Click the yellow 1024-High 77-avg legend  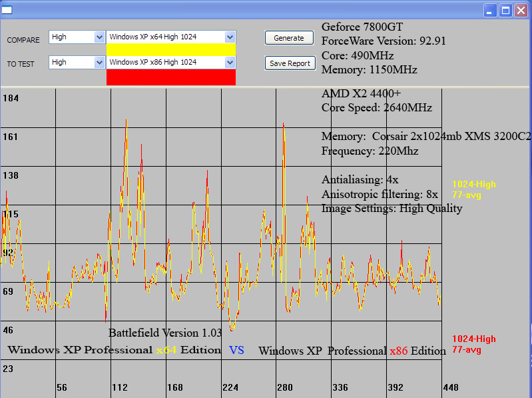[x=473, y=189]
